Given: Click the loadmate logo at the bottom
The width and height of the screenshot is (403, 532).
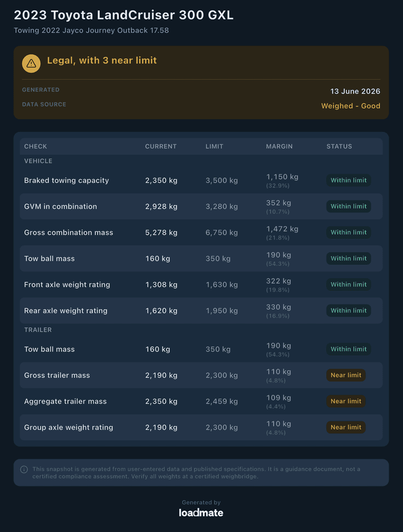Looking at the screenshot, I should point(201,513).
